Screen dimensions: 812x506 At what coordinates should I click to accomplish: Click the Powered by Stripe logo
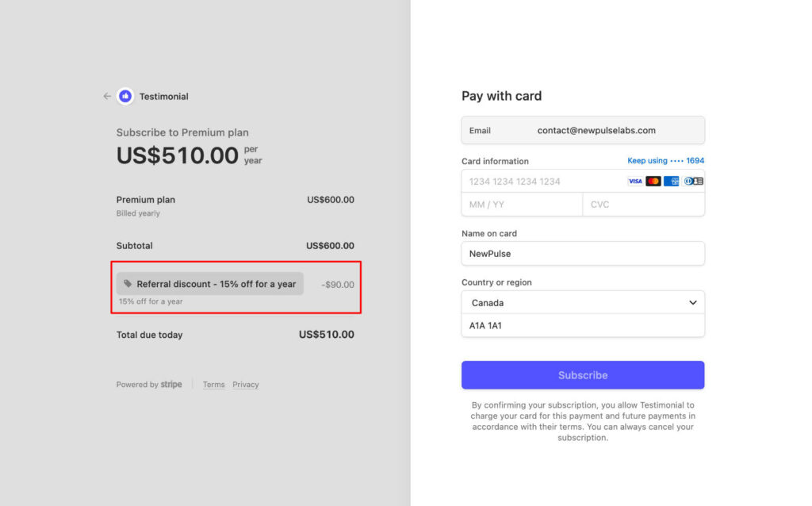(171, 385)
